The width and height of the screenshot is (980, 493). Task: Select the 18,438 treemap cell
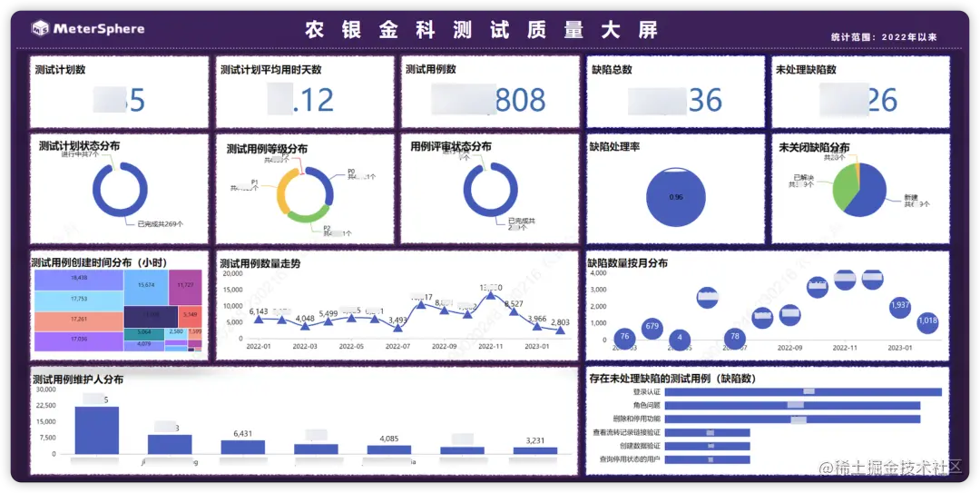[x=79, y=280]
